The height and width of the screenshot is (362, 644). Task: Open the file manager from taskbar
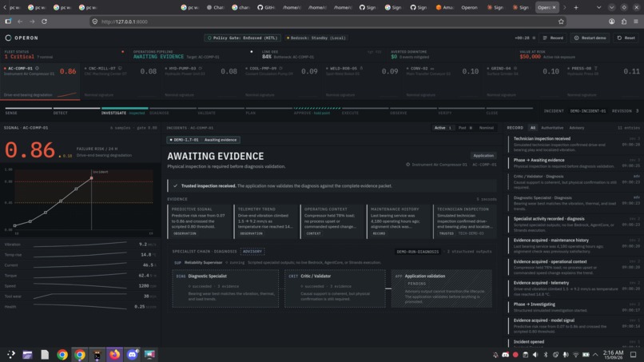[x=27, y=354]
